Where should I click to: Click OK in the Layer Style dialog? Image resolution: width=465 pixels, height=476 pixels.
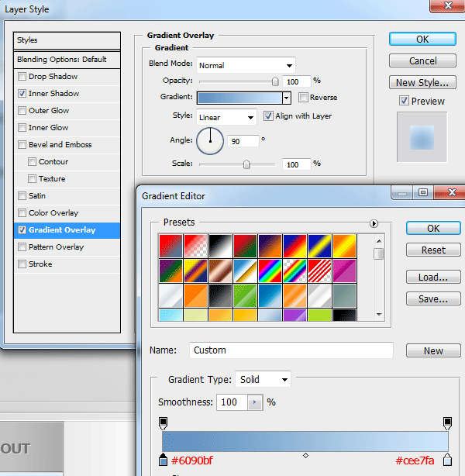(x=422, y=40)
